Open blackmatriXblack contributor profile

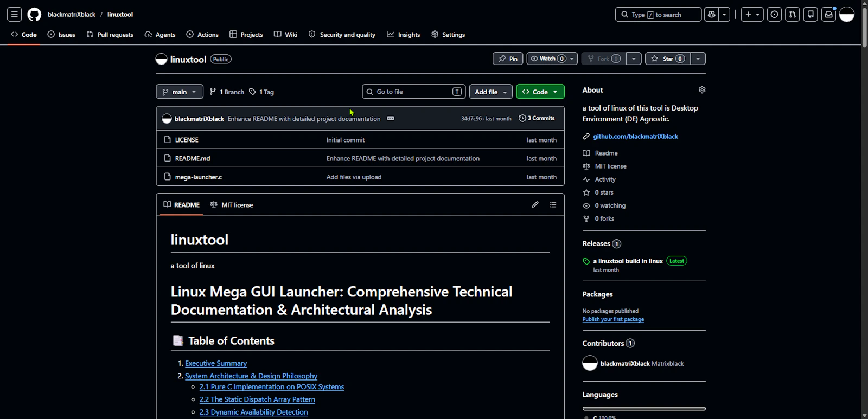625,363
